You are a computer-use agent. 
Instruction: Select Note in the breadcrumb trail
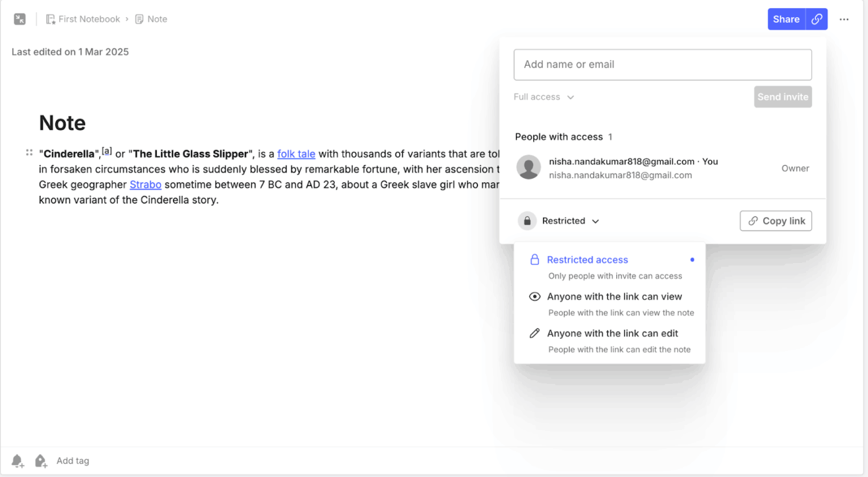pos(157,19)
